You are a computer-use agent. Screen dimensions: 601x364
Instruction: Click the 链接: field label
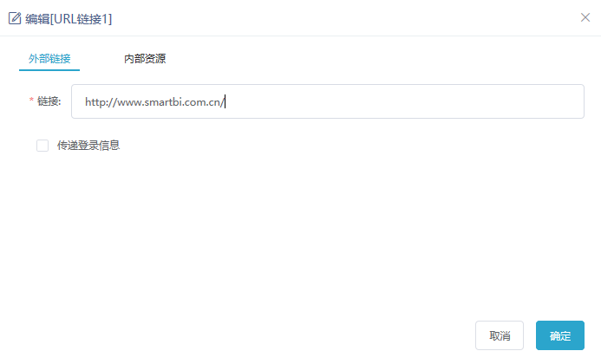tap(49, 101)
